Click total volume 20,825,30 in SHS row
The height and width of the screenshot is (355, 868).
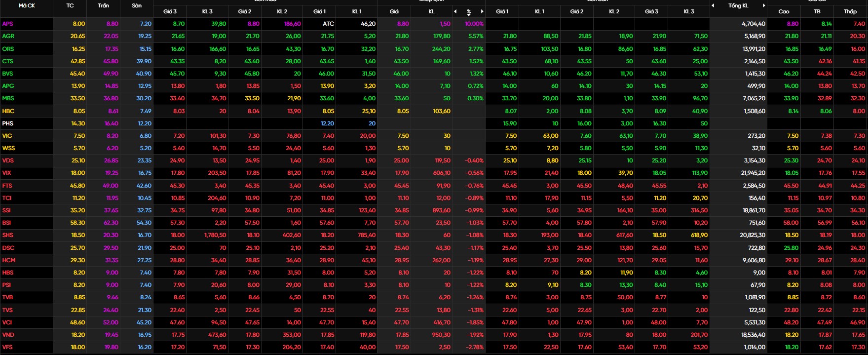tap(753, 235)
